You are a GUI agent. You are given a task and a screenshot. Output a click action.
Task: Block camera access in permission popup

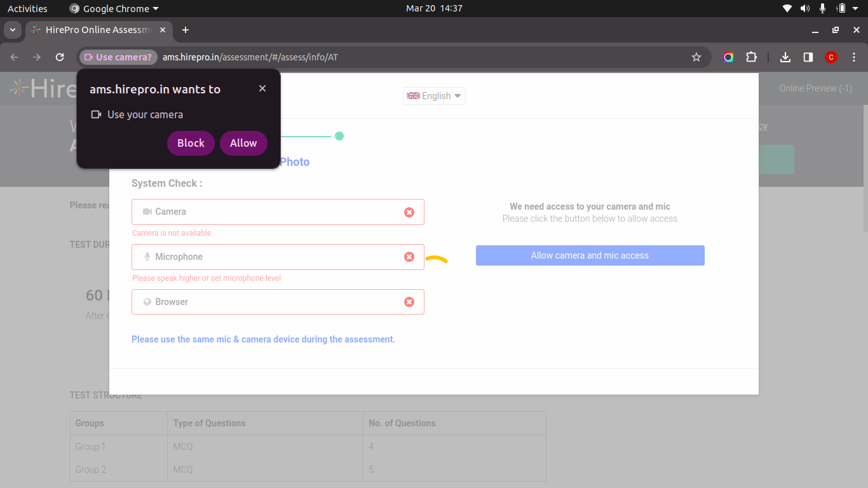tap(191, 143)
